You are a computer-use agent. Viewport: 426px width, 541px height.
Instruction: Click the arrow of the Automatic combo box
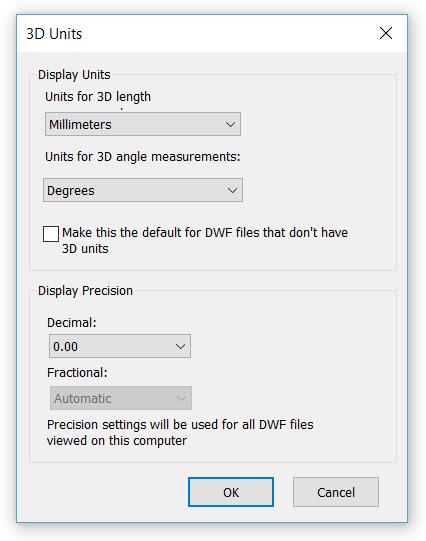[x=181, y=399]
